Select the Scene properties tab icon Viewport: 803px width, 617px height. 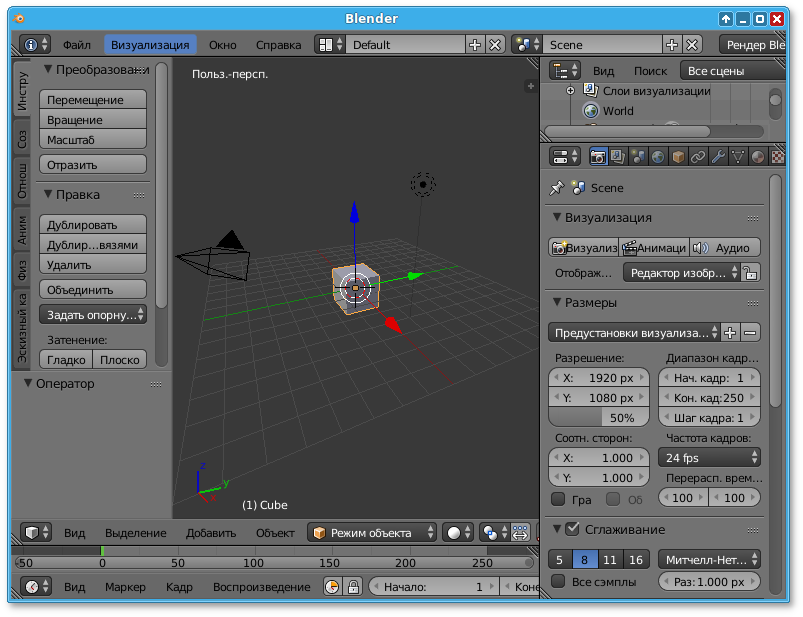[638, 156]
